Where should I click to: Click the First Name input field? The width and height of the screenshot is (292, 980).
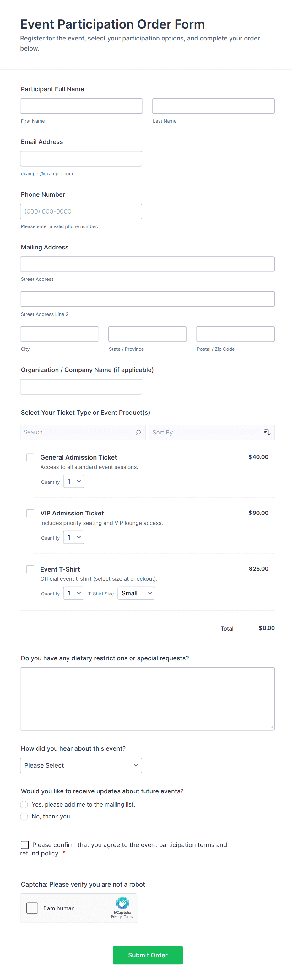pyautogui.click(x=81, y=106)
